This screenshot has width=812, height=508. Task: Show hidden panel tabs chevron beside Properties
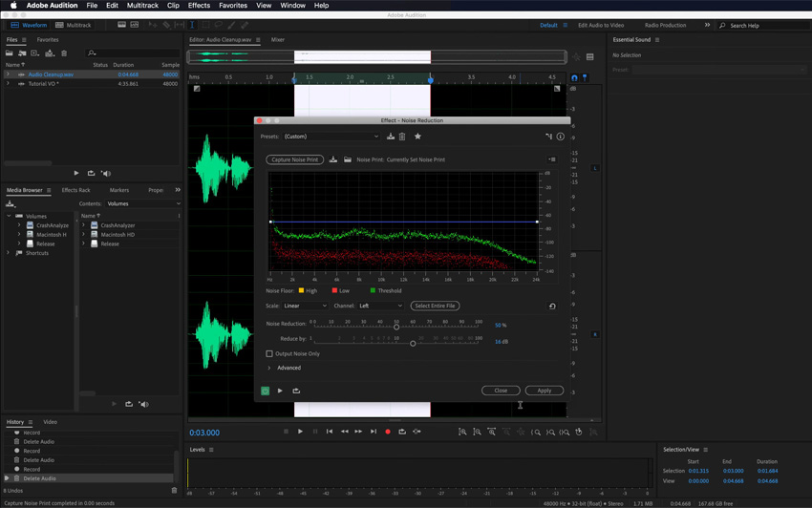[x=178, y=190]
